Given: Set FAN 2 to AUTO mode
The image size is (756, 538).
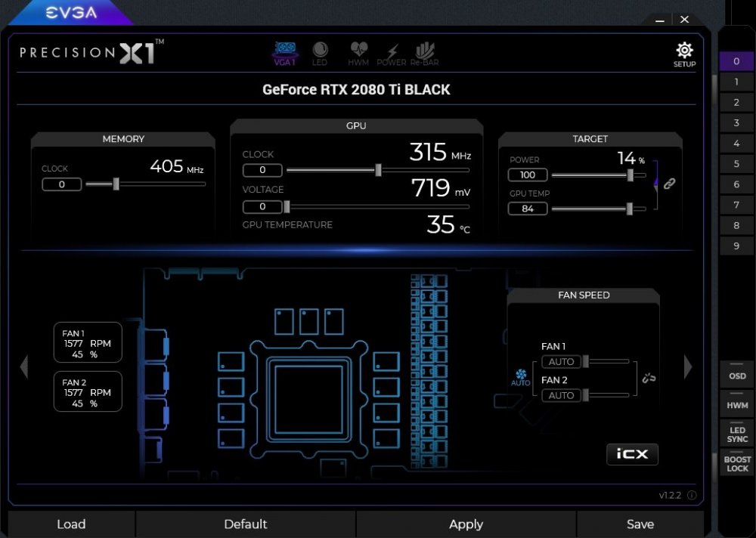Looking at the screenshot, I should 561,395.
